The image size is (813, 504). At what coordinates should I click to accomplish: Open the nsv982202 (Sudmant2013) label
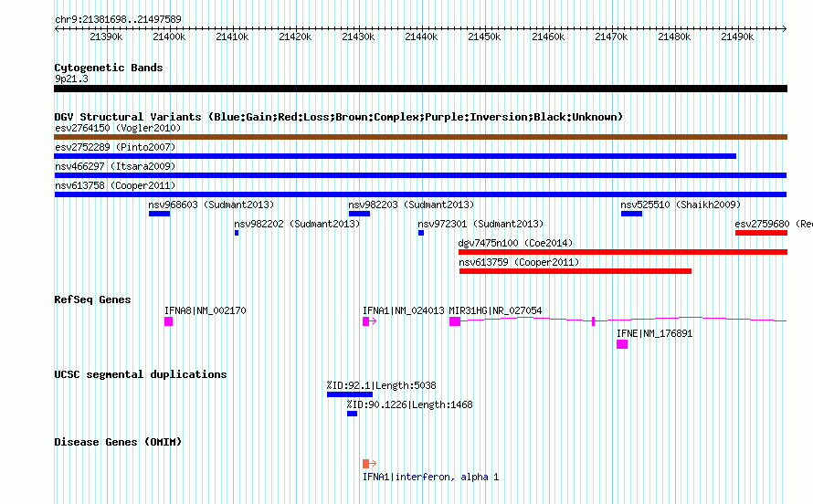click(297, 224)
